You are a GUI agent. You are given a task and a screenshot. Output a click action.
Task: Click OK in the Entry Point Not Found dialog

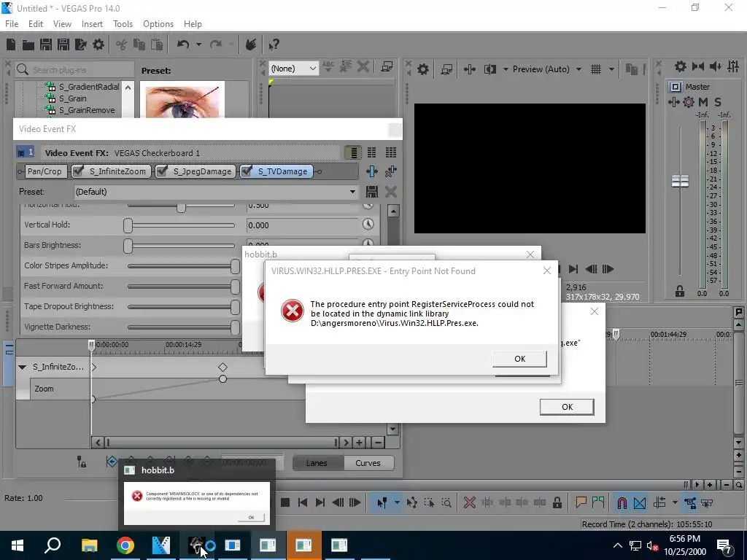coord(519,359)
